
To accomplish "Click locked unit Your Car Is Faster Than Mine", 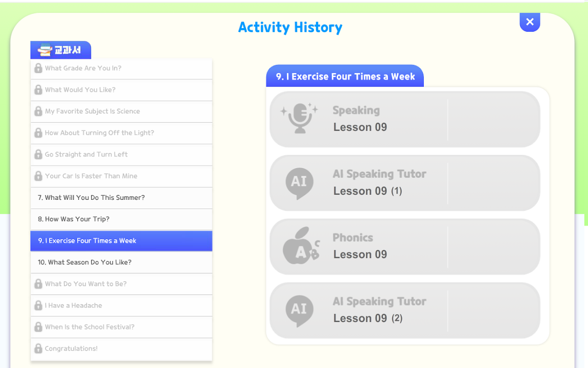I will coord(91,176).
